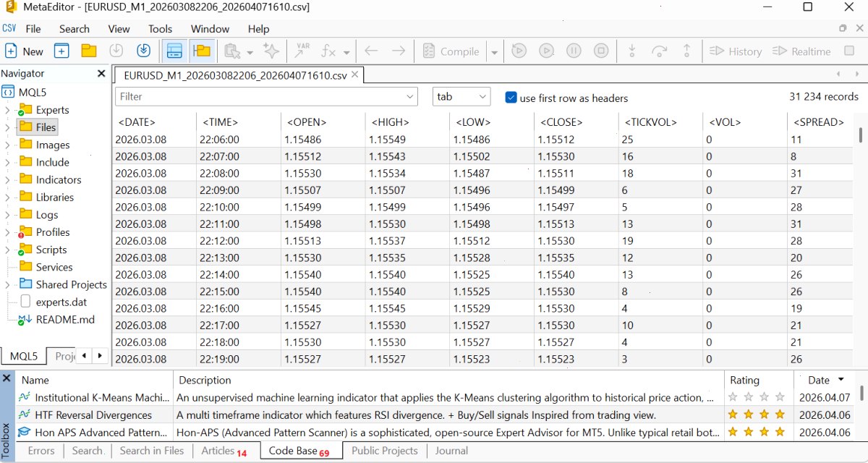This screenshot has width=868, height=463.
Task: Open the Filter dropdown arrow
Action: [410, 96]
